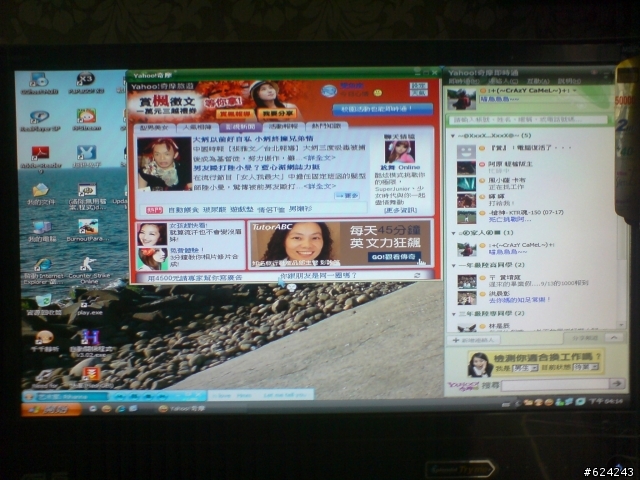Open the purple H icon v3.02.exe shortcut

pos(91,343)
